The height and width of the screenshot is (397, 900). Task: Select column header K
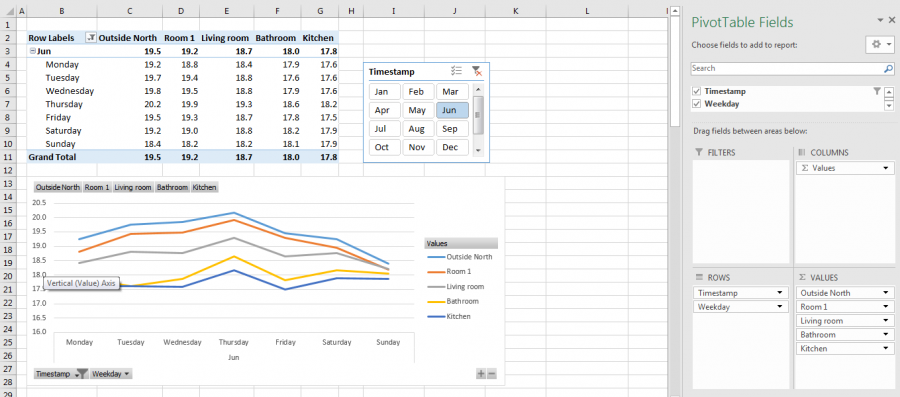[x=515, y=11]
